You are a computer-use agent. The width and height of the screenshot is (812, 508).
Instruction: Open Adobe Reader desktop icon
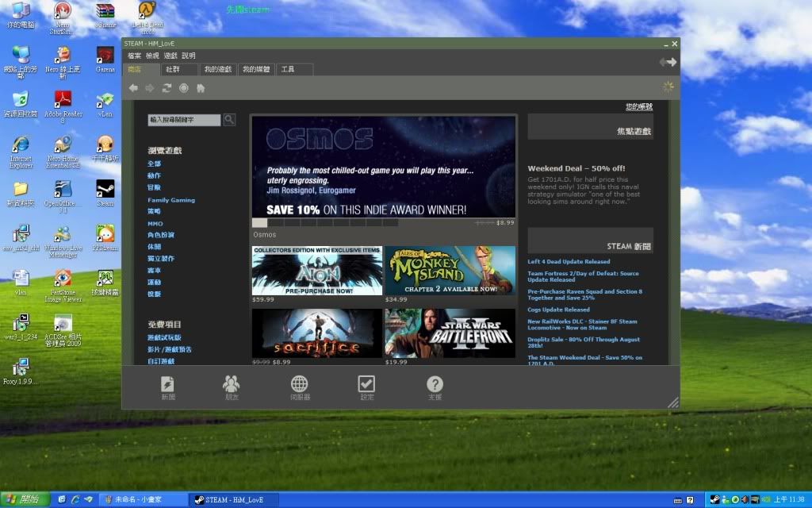(63, 106)
